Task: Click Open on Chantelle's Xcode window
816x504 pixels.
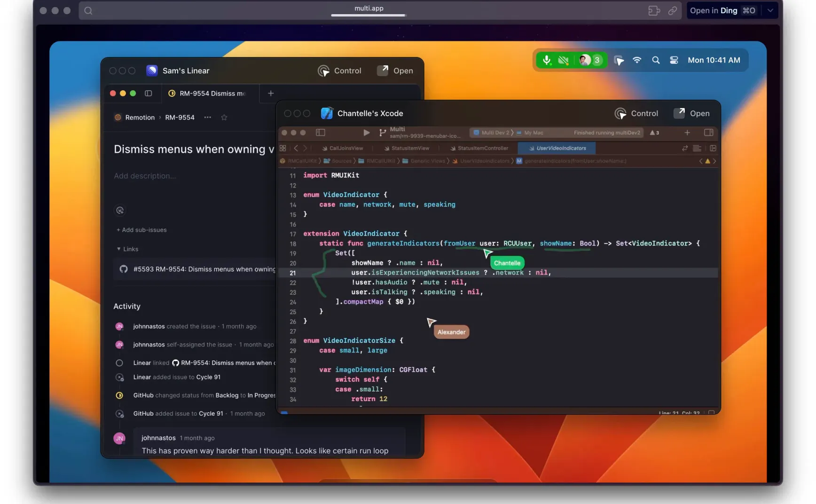Action: pos(691,113)
